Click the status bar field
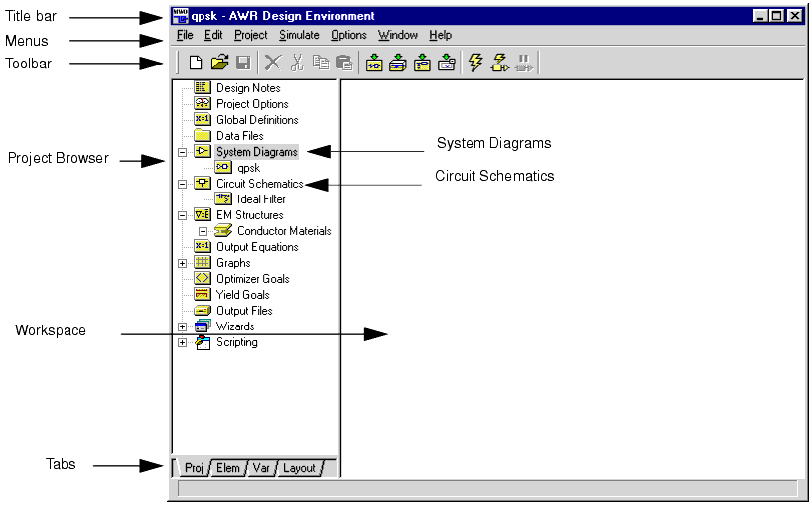812x521 pixels. pos(487,489)
